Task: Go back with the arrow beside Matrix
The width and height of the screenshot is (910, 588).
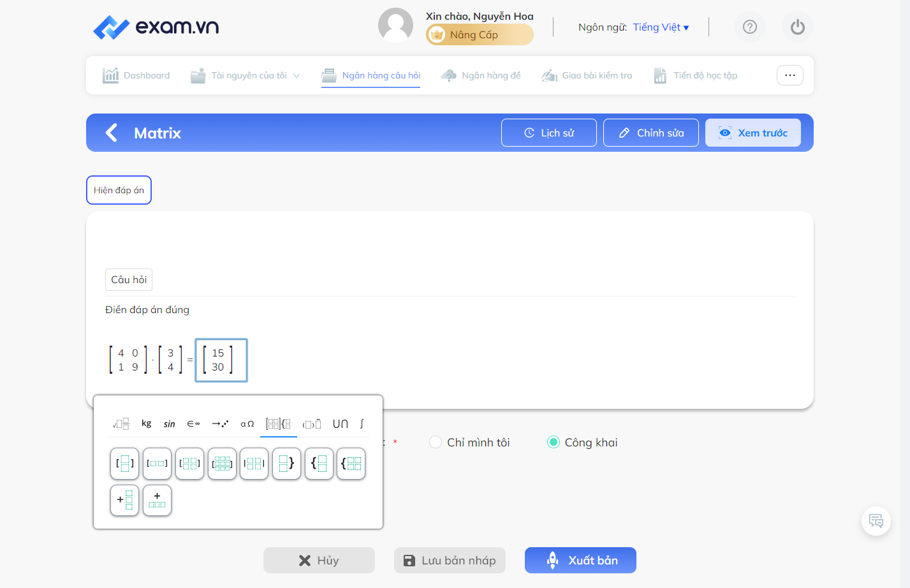Action: click(x=112, y=133)
